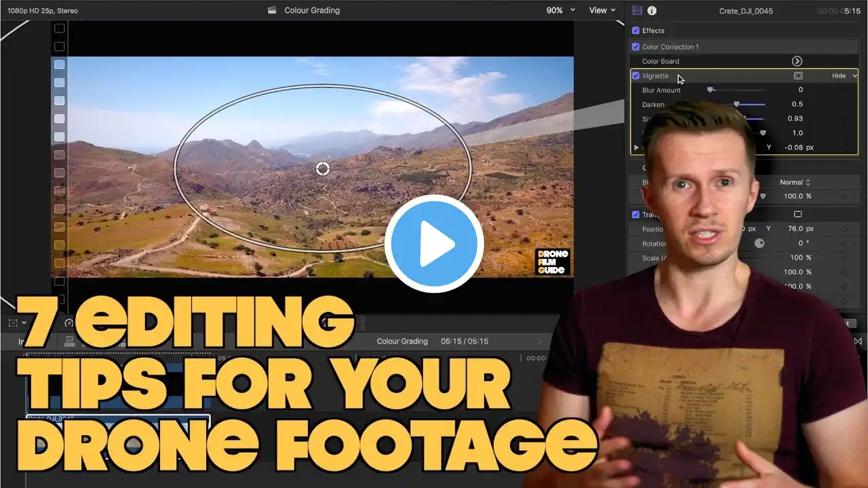
Task: Uncheck the Vignette effect checkbox
Action: (x=635, y=76)
